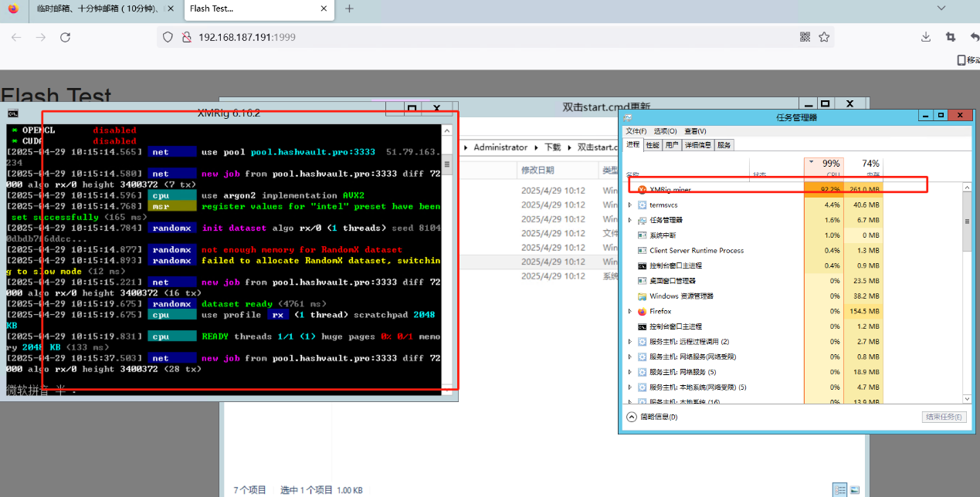Open the QR code icon in address bar
This screenshot has width=980, height=497.
pyautogui.click(x=805, y=37)
